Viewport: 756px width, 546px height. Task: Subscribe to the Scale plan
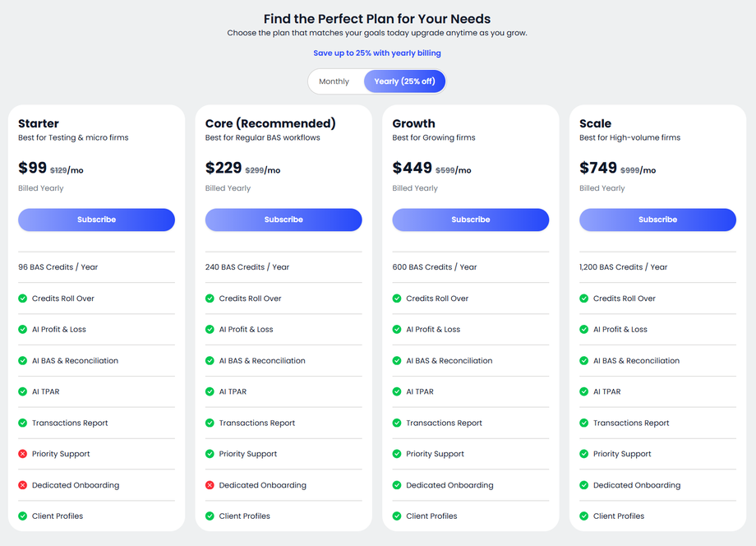coord(657,220)
